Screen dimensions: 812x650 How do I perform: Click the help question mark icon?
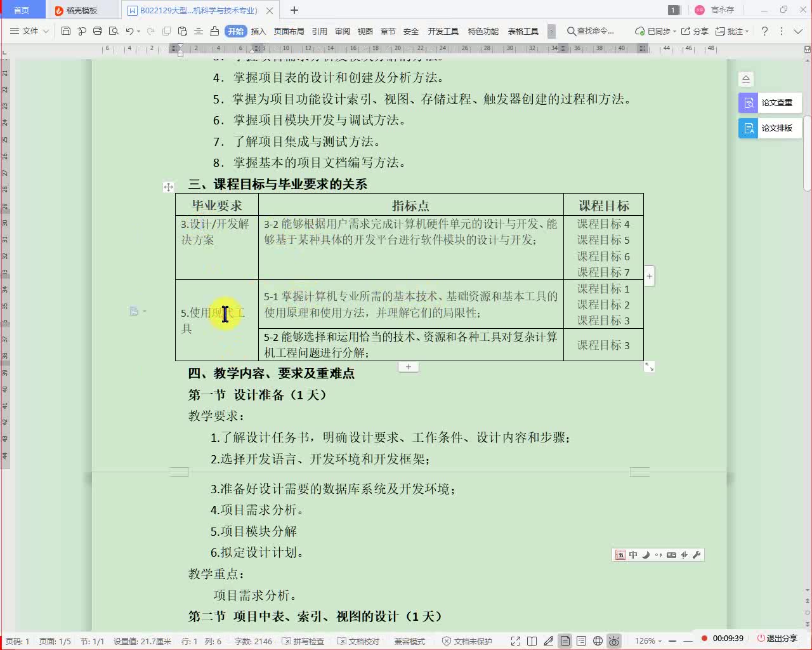(764, 31)
